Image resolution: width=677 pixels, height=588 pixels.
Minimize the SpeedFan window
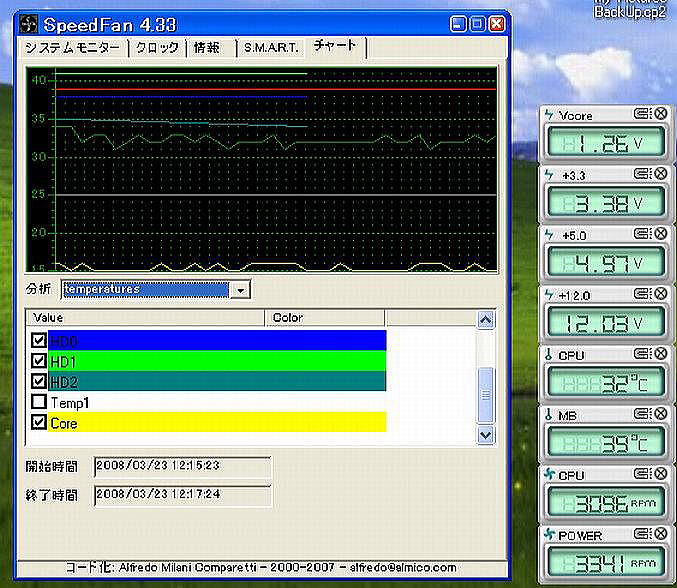[459, 24]
